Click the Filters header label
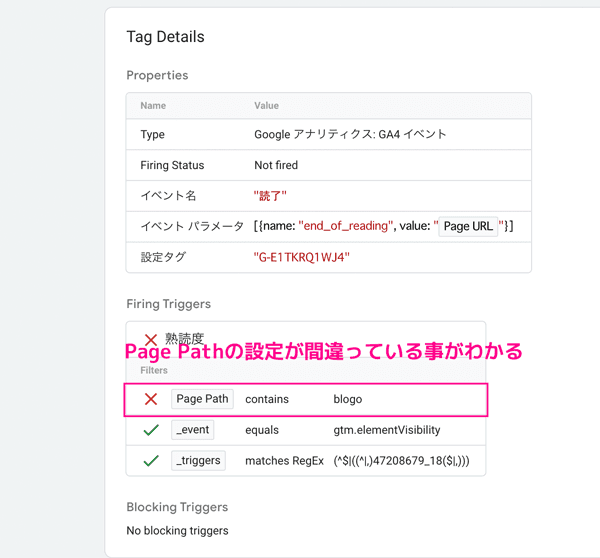This screenshot has width=600, height=558. tap(154, 370)
